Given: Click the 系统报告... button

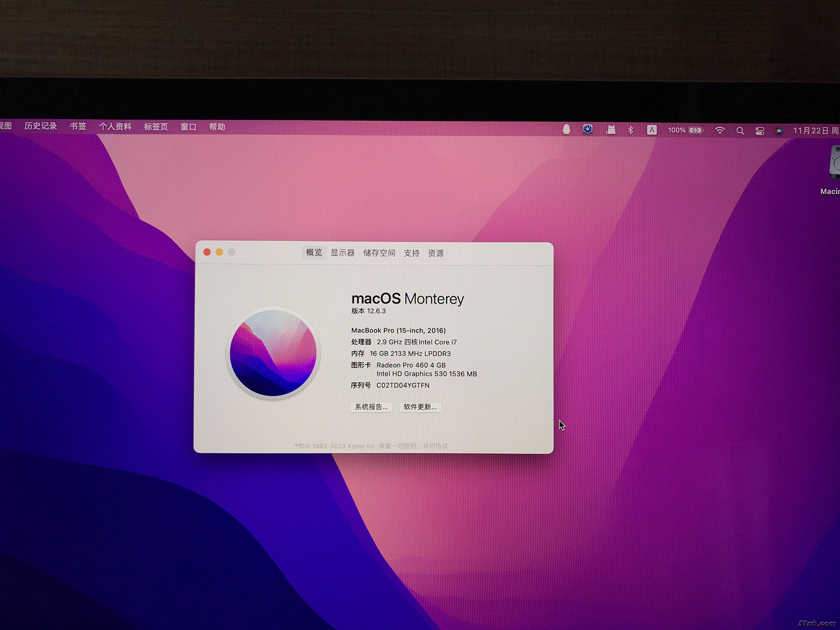Looking at the screenshot, I should click(371, 407).
